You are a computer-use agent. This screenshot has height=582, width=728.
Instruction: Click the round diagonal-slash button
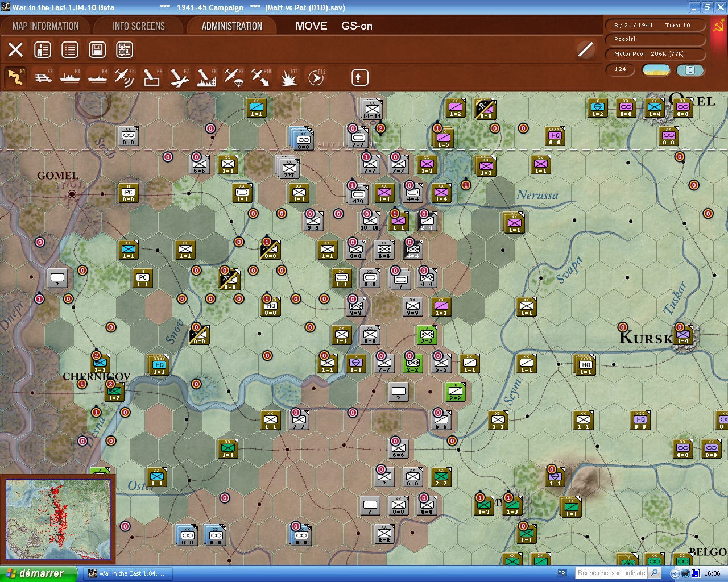point(585,49)
